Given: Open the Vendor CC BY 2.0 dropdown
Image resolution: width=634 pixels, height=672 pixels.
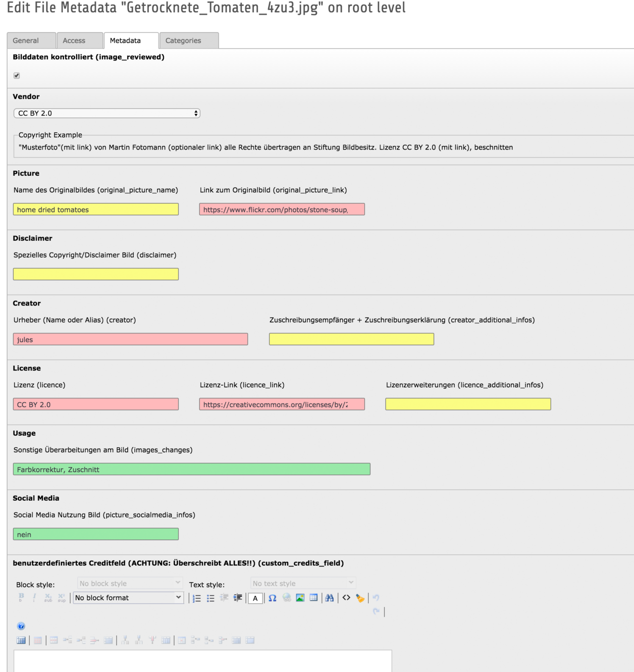Looking at the screenshot, I should point(107,113).
